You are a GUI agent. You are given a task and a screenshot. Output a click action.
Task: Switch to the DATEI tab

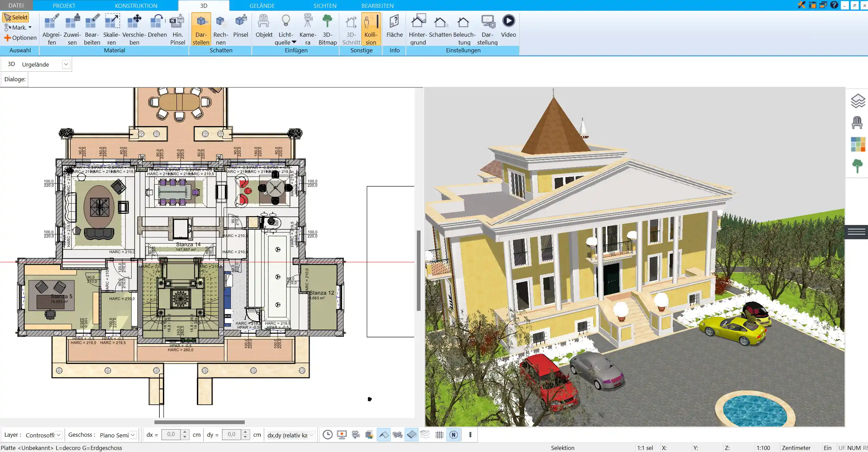coord(16,5)
